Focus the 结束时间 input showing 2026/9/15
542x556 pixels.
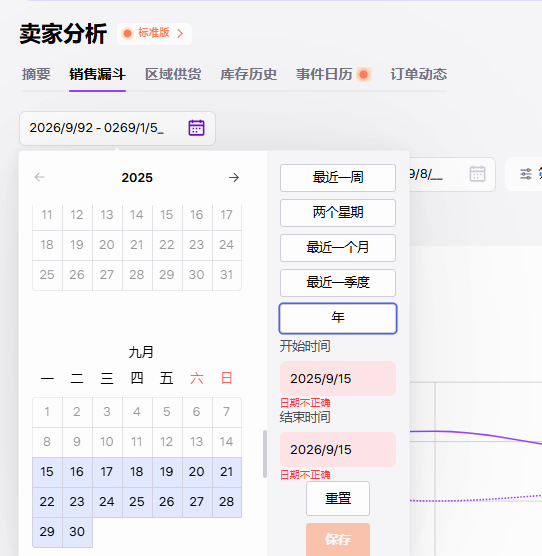(338, 449)
